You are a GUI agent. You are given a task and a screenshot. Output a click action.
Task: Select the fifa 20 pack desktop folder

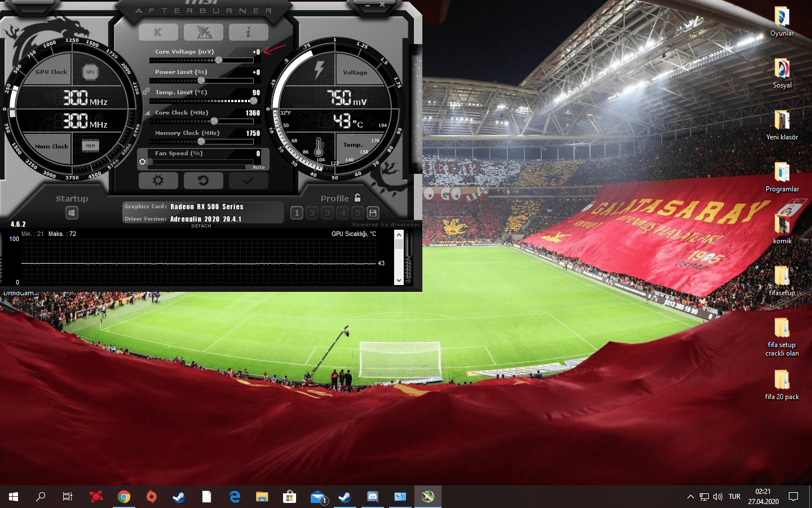click(x=782, y=385)
